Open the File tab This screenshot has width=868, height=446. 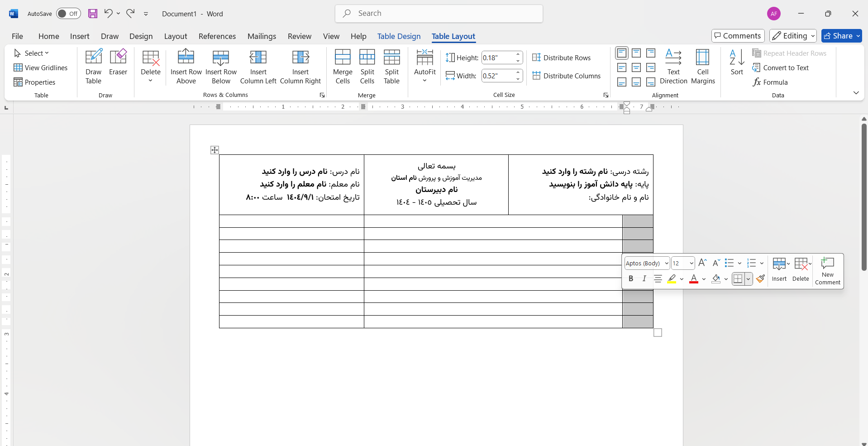17,36
